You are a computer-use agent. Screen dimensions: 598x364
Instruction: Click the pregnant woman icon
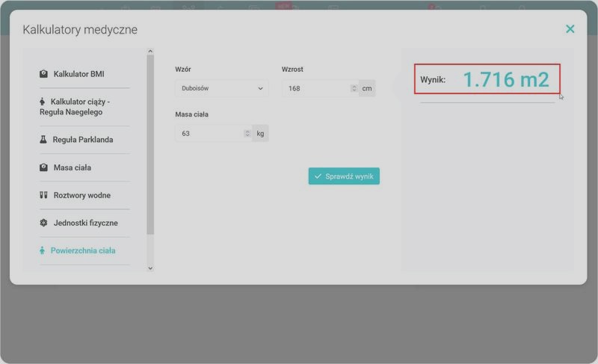[x=42, y=102]
